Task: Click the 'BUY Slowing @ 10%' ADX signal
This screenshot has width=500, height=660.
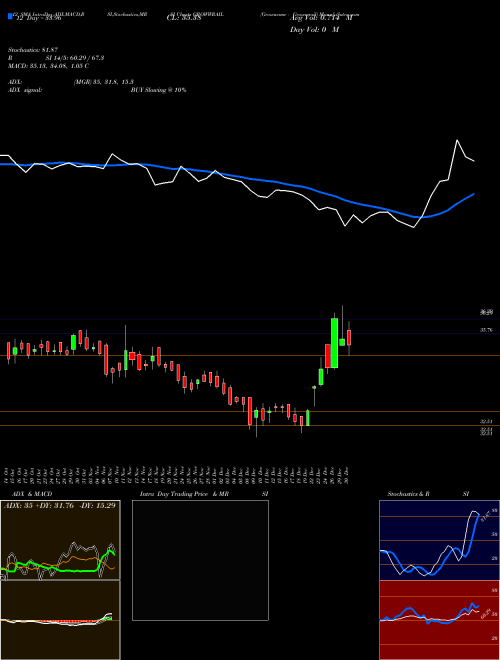Action: coord(158,90)
